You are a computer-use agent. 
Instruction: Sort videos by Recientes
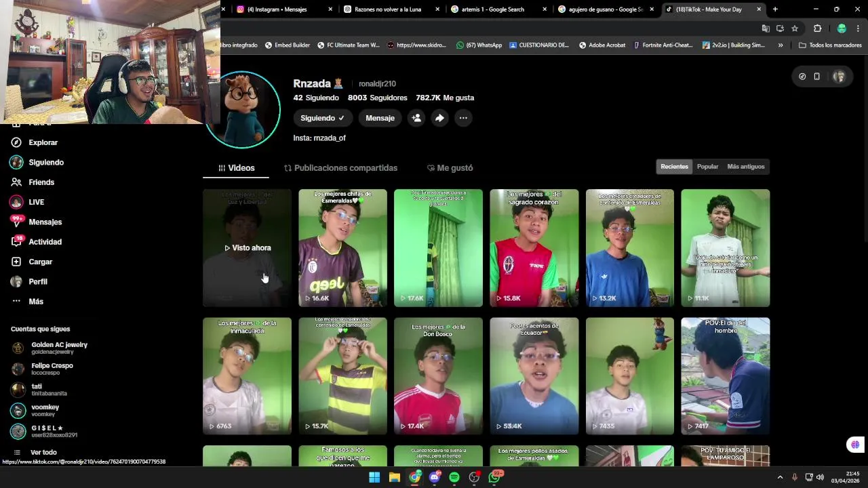(x=674, y=167)
